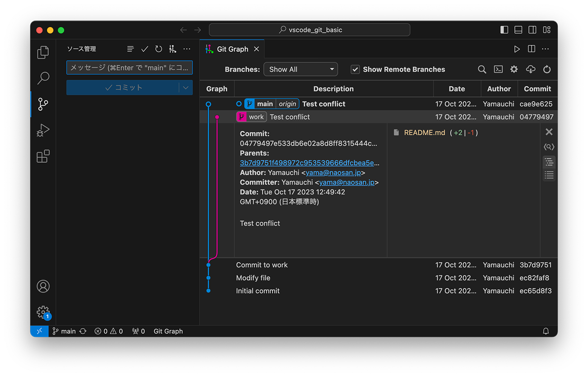Image resolution: width=588 pixels, height=377 pixels.
Task: Toggle the Show Remote Branches checkbox
Action: [x=355, y=69]
